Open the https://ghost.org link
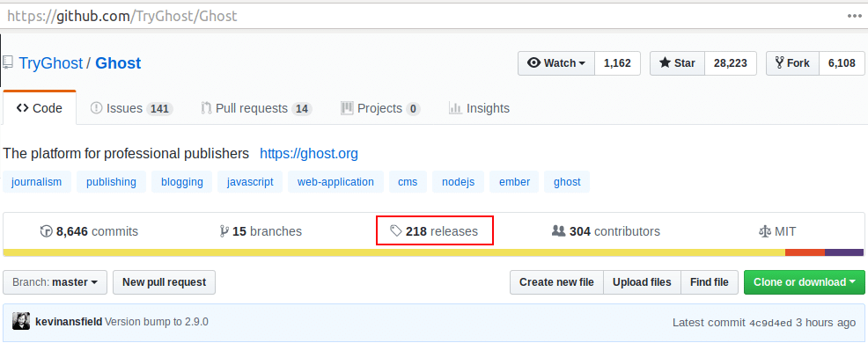The image size is (868, 343). click(x=309, y=153)
